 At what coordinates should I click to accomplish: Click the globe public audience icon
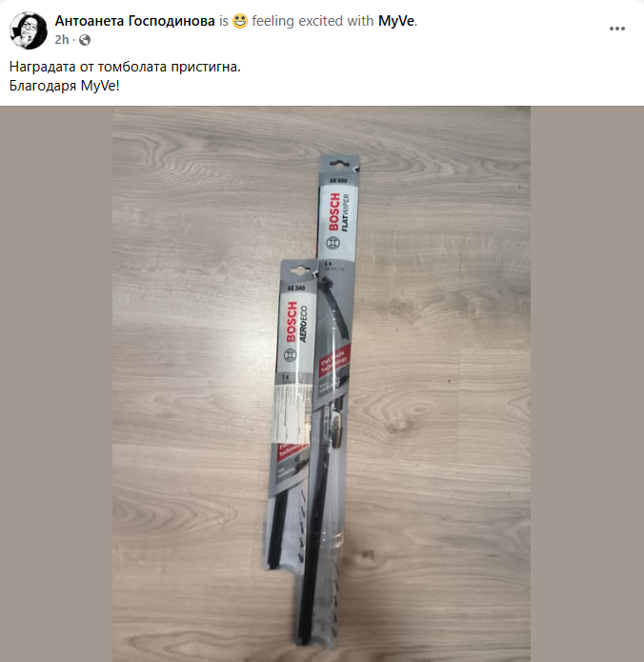85,40
